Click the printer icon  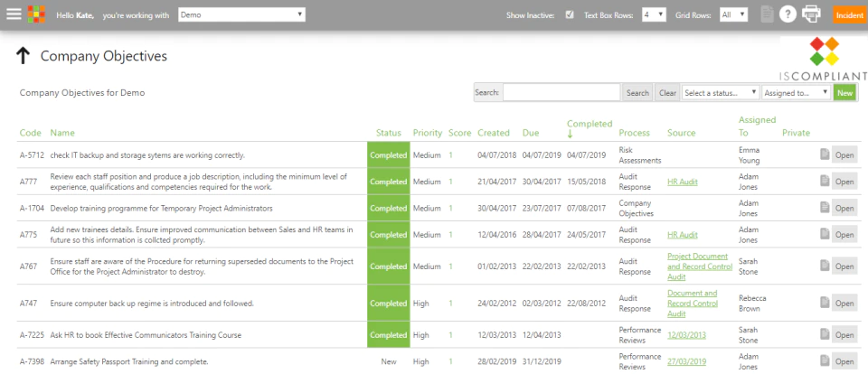(x=811, y=14)
